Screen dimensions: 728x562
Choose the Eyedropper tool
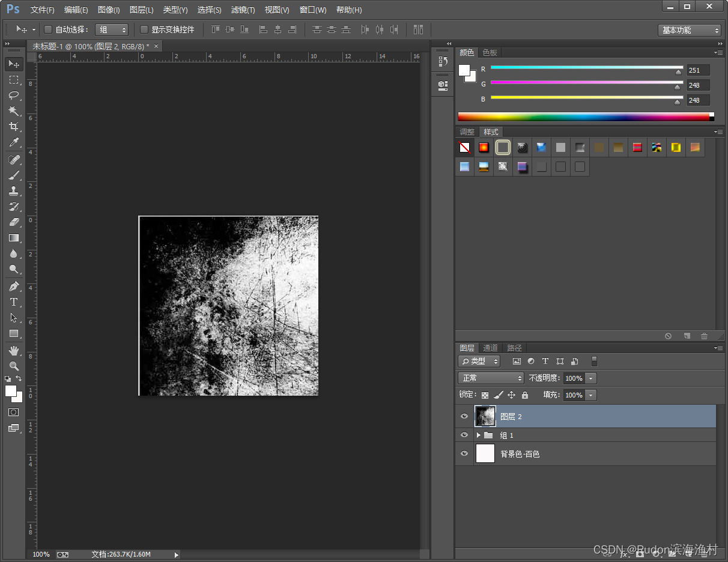click(x=14, y=142)
